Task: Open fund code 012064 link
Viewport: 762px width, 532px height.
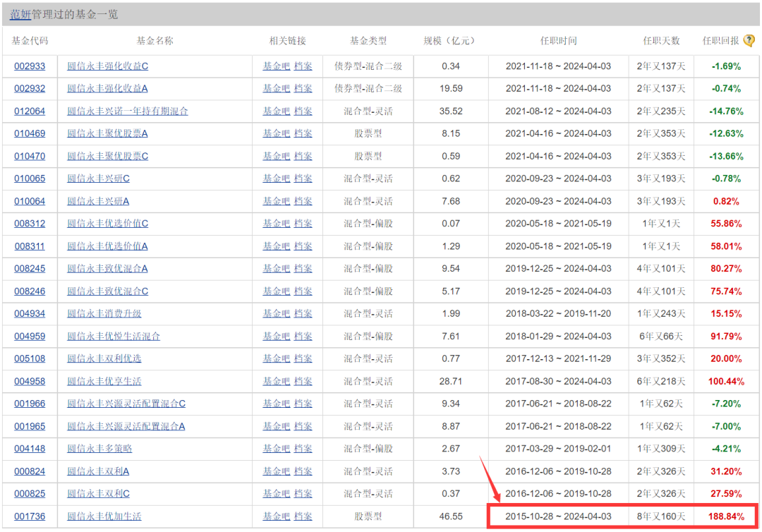Action: coord(30,111)
